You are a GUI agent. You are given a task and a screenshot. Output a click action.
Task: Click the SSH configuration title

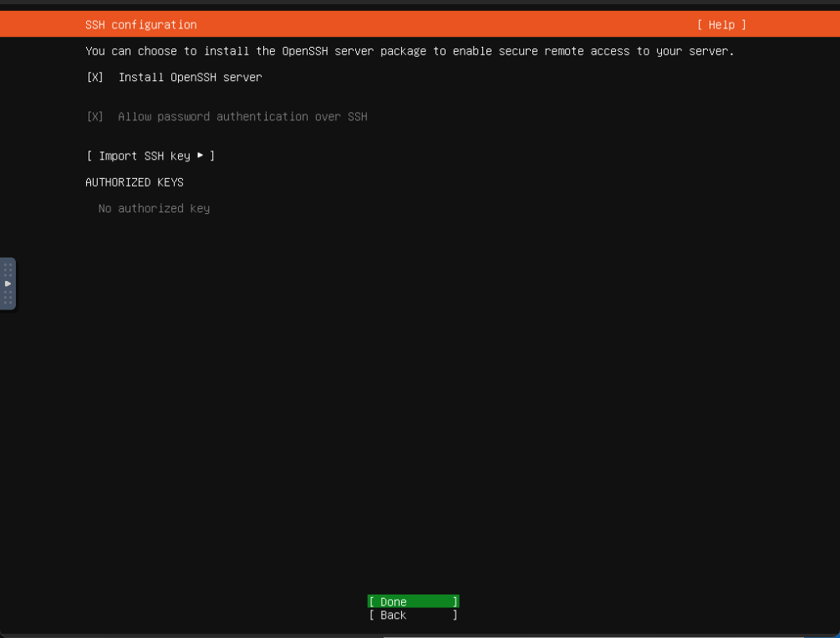pos(141,25)
